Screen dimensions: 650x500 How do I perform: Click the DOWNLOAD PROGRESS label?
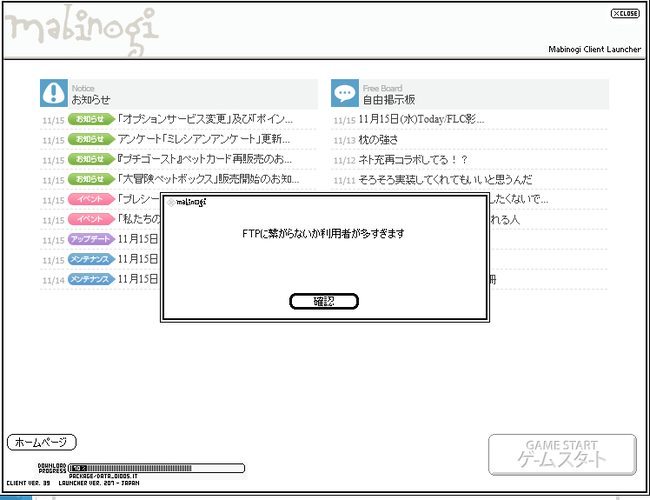pos(52,468)
